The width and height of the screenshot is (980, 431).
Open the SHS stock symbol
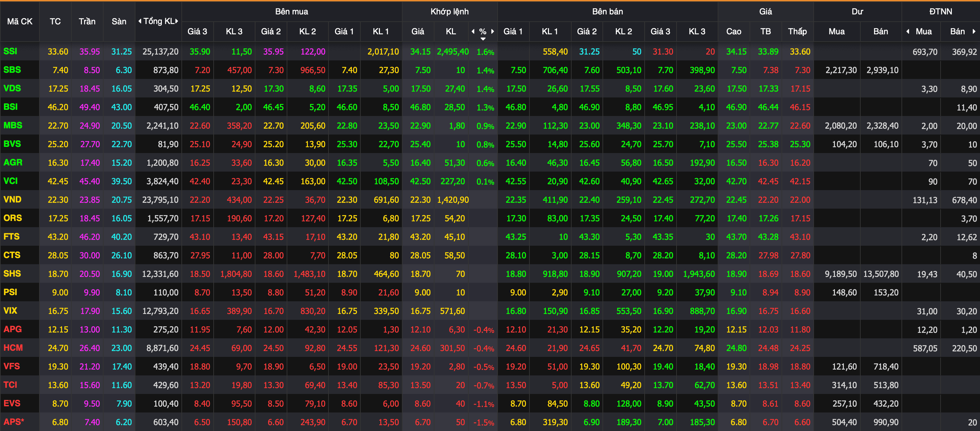12,273
